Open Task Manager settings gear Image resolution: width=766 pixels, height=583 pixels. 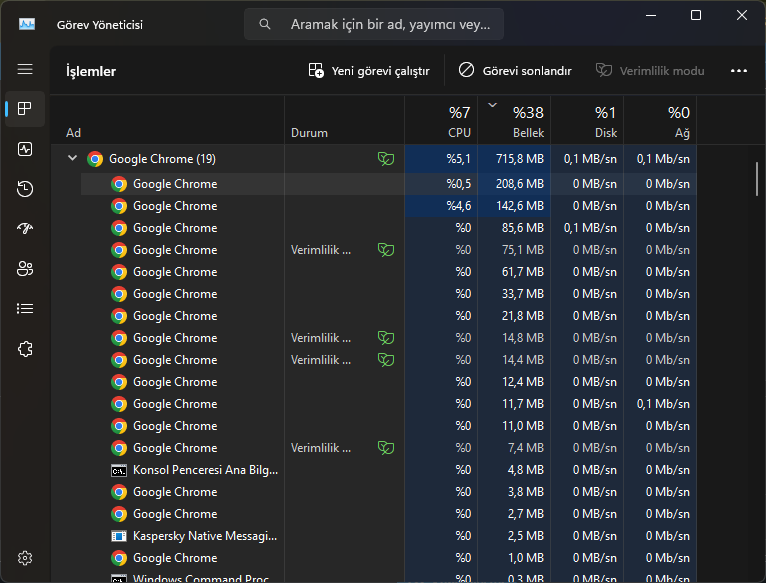click(25, 558)
